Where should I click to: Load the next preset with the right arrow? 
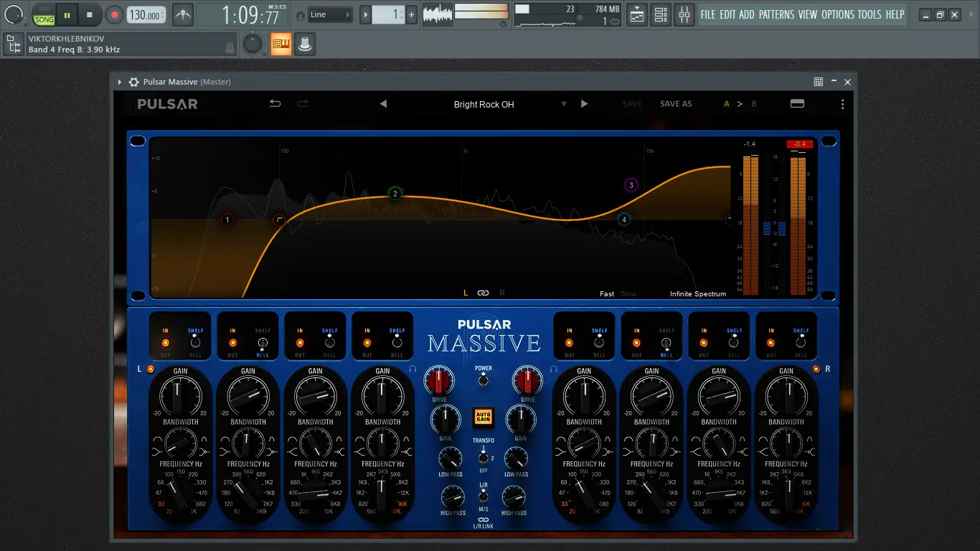point(584,104)
